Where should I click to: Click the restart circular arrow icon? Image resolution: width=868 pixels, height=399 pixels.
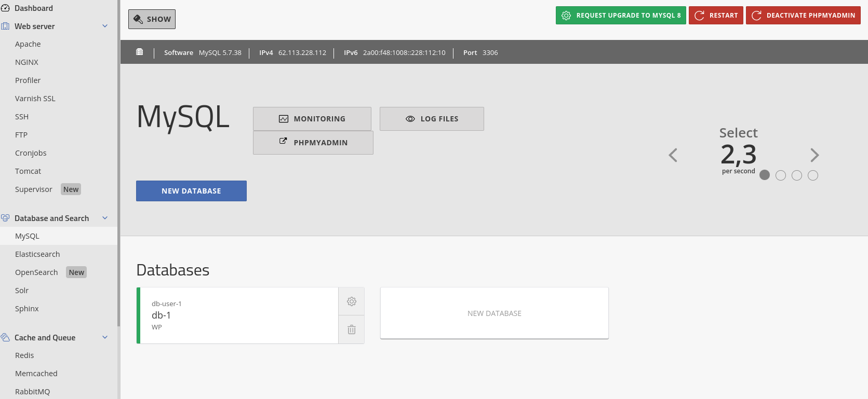point(700,16)
